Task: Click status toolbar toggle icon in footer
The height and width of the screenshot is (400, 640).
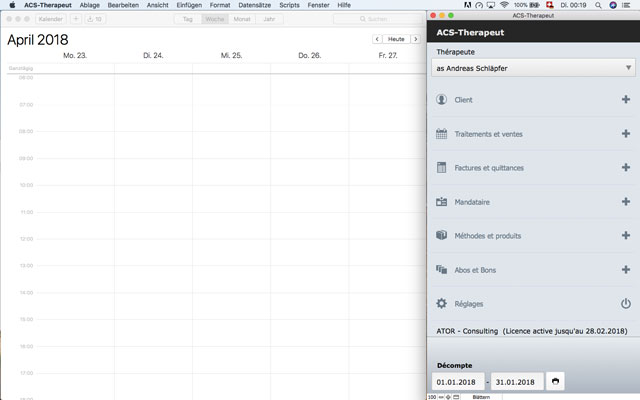Action: click(x=456, y=397)
